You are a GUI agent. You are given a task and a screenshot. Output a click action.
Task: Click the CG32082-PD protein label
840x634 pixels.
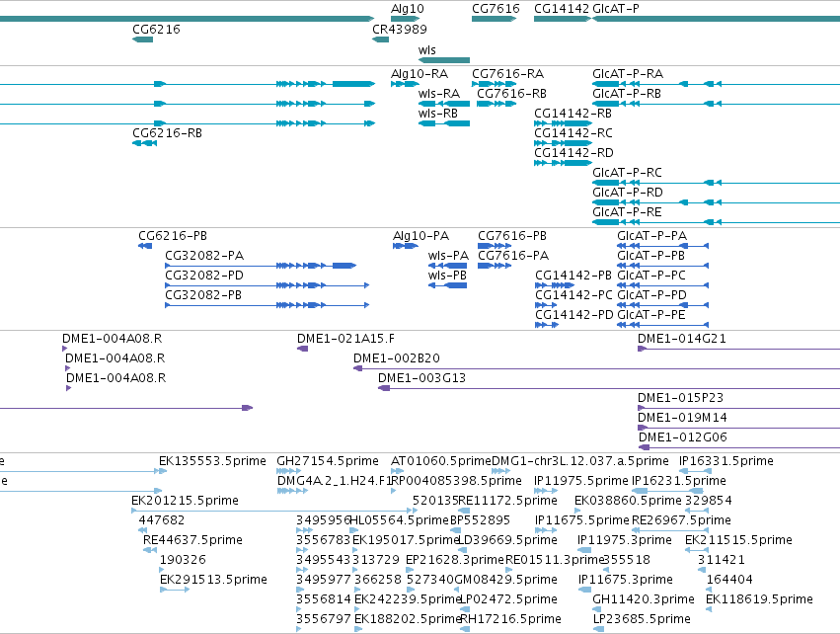click(204, 276)
